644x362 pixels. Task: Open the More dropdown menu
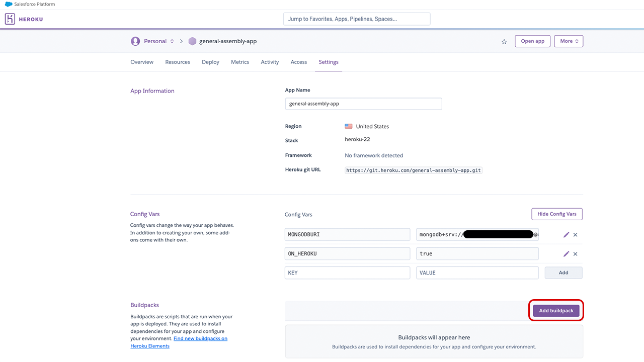click(x=569, y=41)
